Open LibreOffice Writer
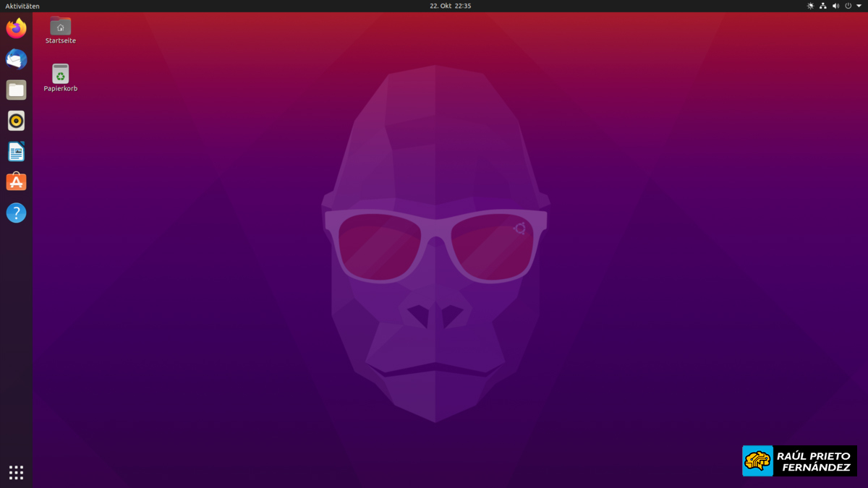Screen dimensions: 868x488 click(16, 151)
